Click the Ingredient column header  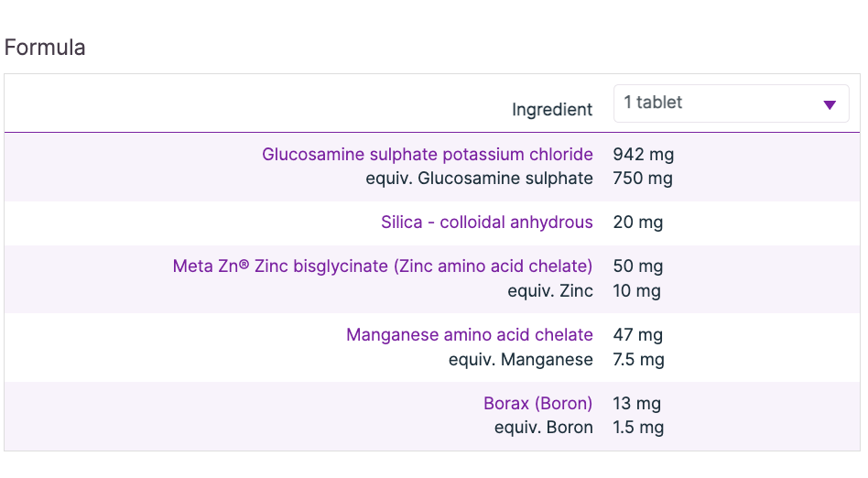[552, 110]
